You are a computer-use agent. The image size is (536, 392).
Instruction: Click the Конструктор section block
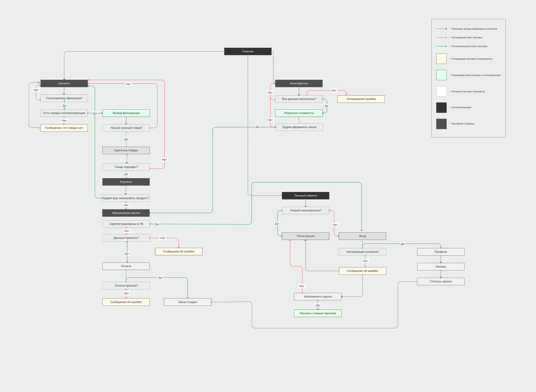click(x=299, y=84)
